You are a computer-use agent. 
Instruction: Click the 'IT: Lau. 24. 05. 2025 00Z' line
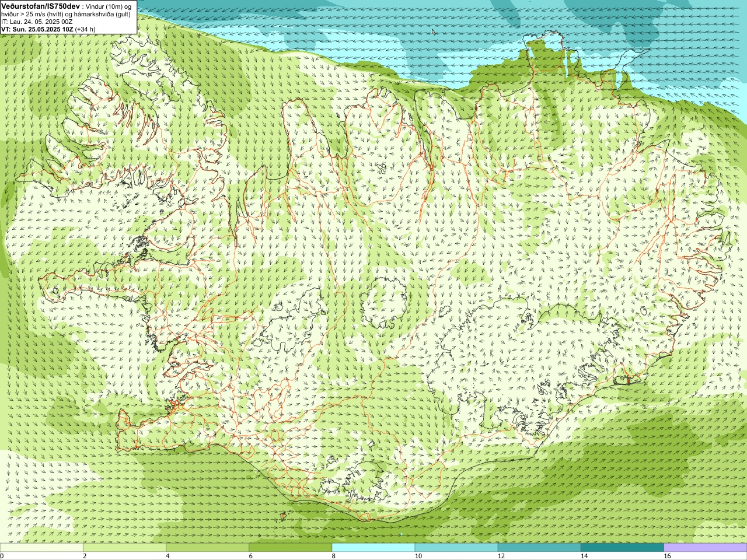point(37,21)
